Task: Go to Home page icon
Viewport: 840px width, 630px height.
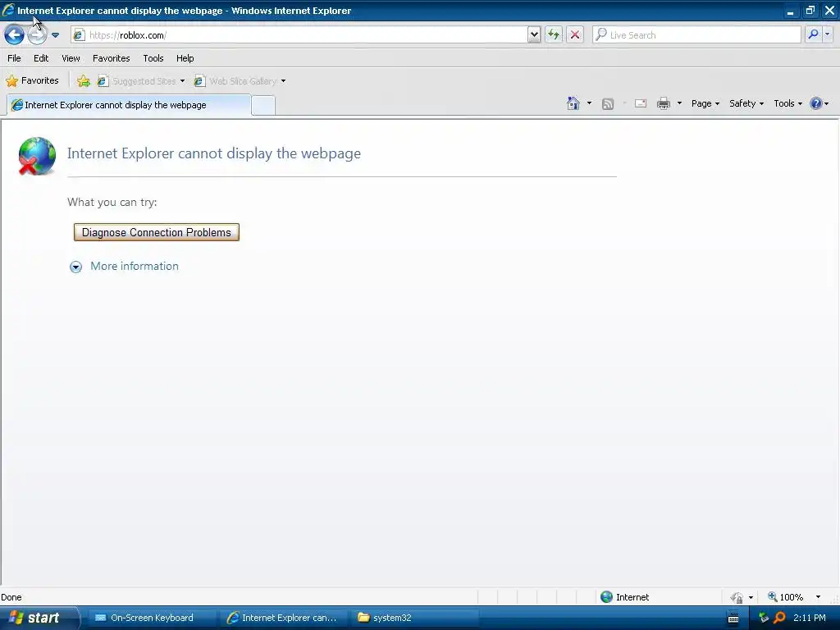Action: (573, 103)
